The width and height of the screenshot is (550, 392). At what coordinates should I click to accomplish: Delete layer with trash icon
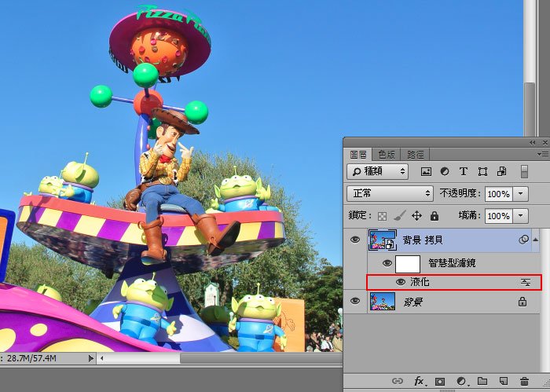pos(524,381)
